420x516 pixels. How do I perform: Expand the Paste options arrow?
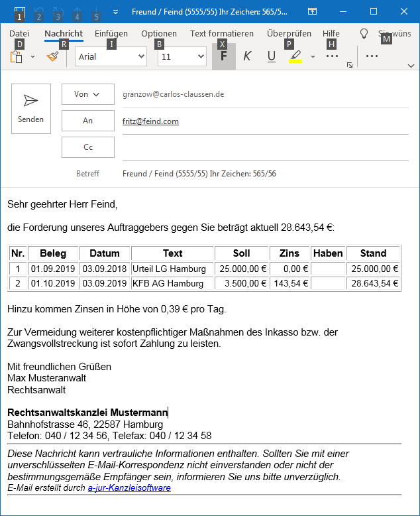click(32, 56)
